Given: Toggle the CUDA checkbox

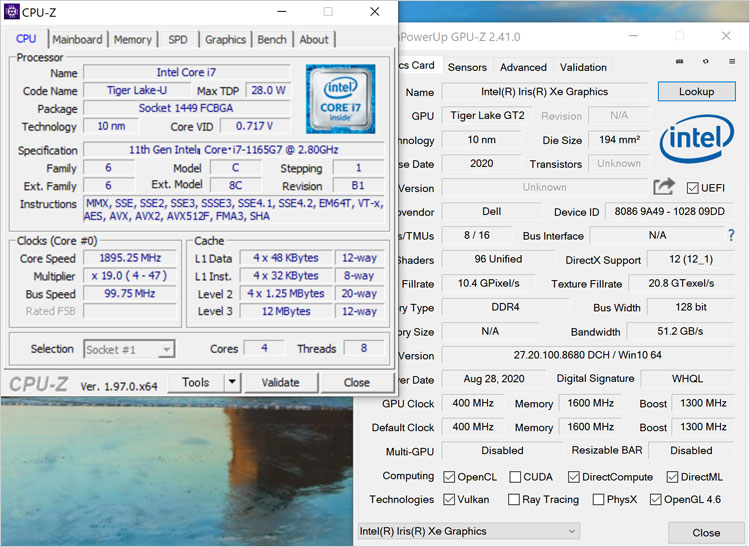Looking at the screenshot, I should coord(515,477).
